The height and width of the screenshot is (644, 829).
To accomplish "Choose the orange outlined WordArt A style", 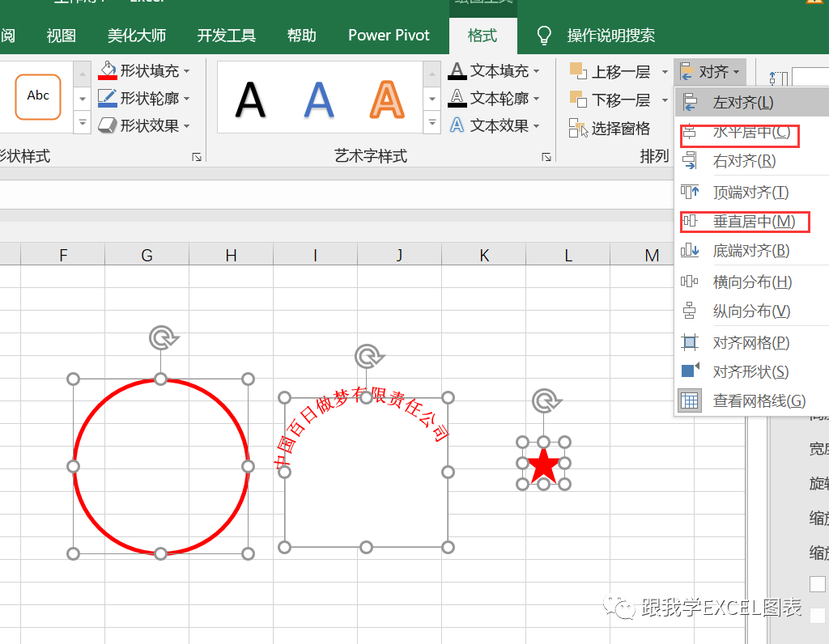I will pos(387,100).
